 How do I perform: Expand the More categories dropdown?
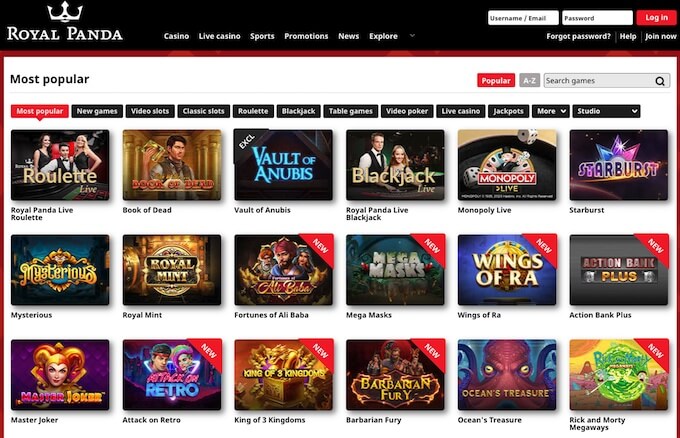551,111
